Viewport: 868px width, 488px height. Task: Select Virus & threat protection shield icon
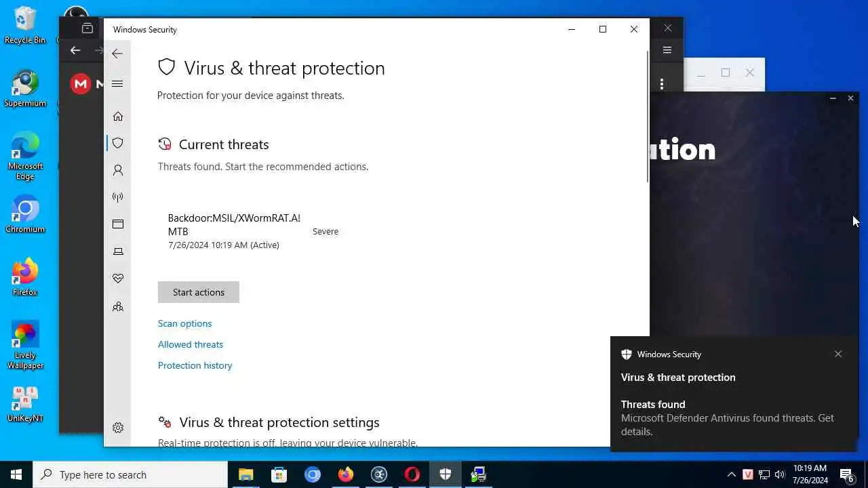tap(118, 143)
